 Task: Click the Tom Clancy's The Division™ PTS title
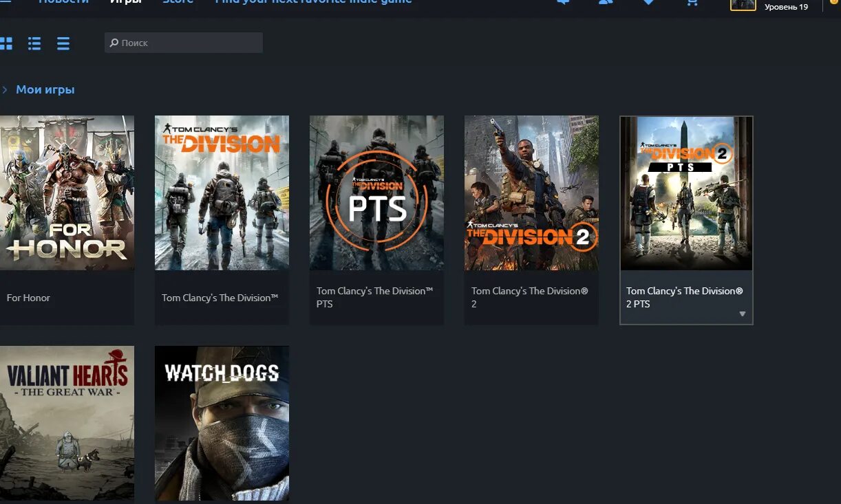coord(375,298)
